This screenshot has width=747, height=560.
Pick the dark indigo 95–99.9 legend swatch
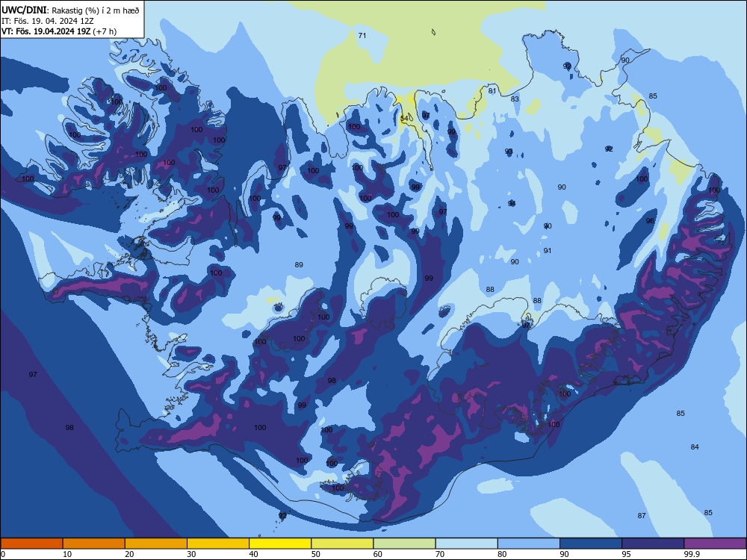(653, 544)
